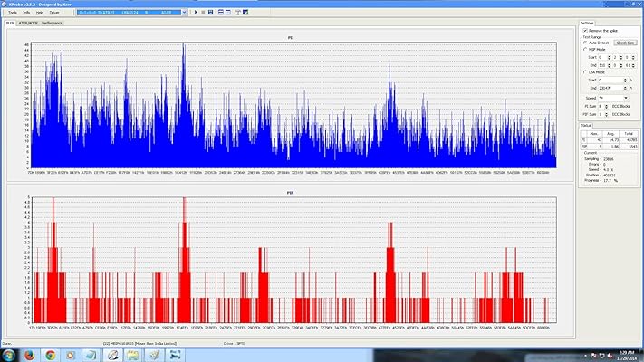Open the Tools menu

12,13
